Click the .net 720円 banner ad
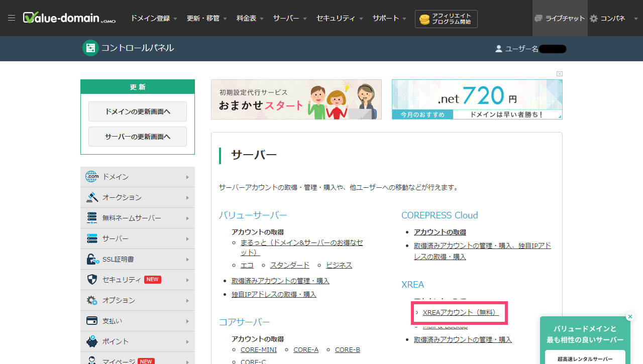Viewport: 643px width, 364px height. coord(477,99)
